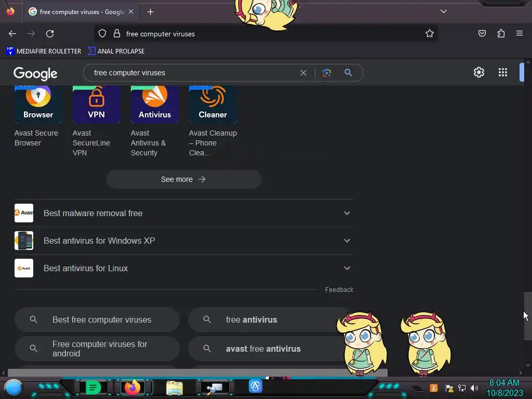This screenshot has height=399, width=532.
Task: Click the Google logo
Action: 35,73
